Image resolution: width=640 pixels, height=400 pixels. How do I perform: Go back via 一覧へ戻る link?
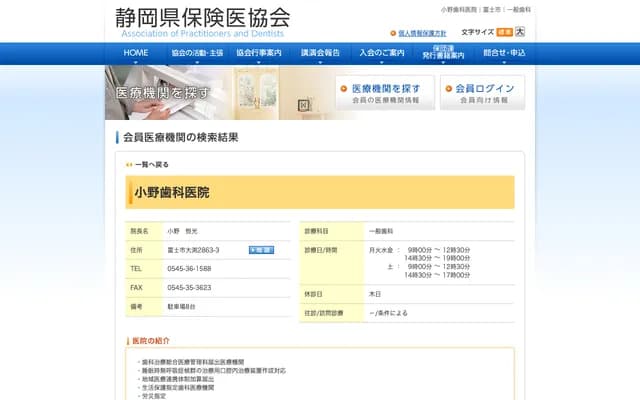(152, 164)
